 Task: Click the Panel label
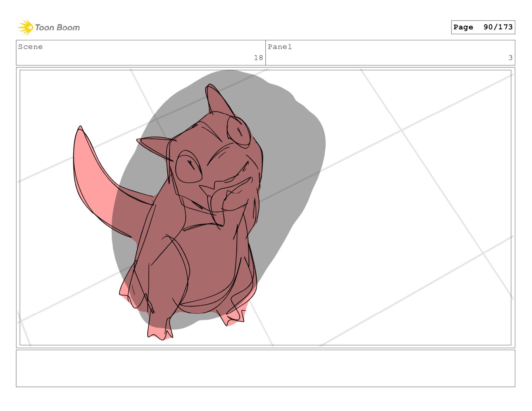(280, 47)
